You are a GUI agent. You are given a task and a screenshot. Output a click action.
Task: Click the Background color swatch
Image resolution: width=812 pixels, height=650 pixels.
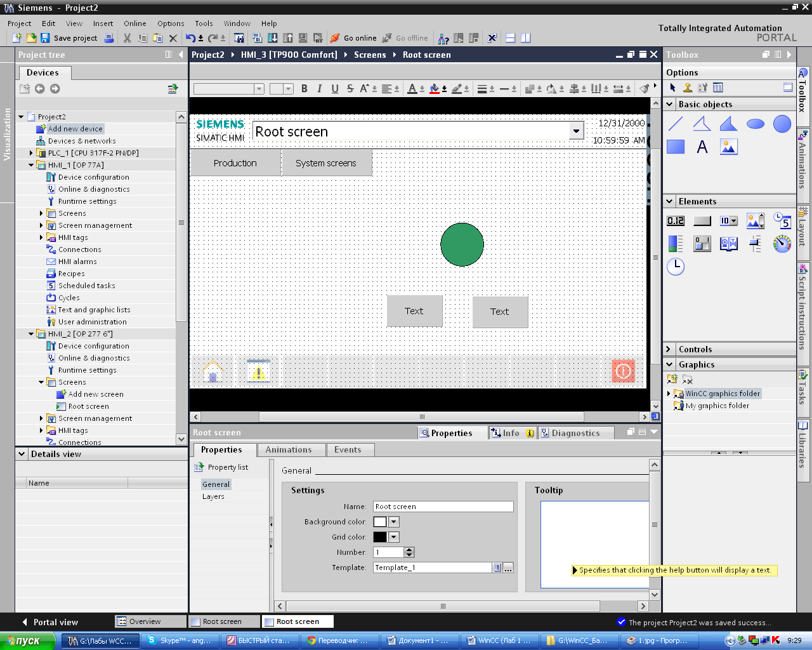pyautogui.click(x=380, y=522)
